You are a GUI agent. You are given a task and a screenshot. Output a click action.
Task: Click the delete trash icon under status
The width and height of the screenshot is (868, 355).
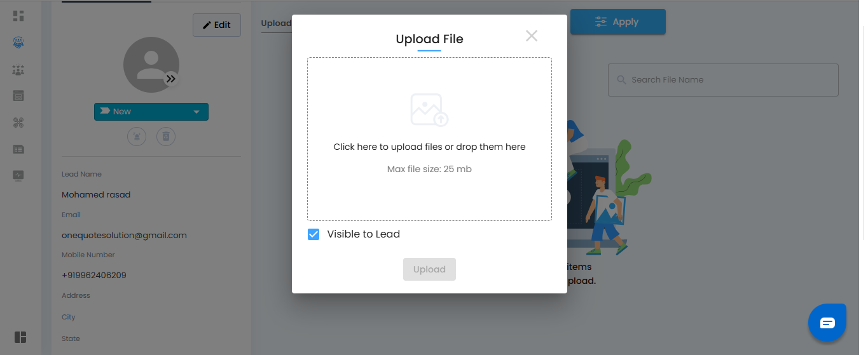pos(166,136)
